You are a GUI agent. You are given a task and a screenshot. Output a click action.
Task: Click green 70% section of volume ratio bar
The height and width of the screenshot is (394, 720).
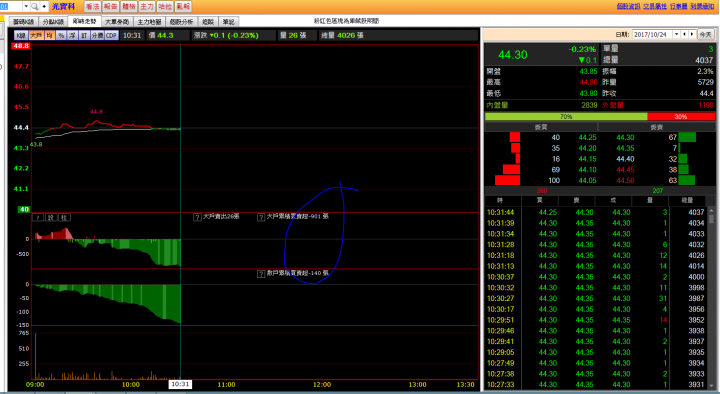click(566, 117)
